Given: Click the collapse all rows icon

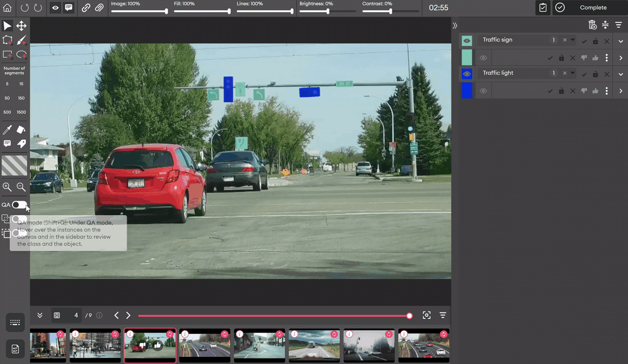Looking at the screenshot, I should 605,25.
